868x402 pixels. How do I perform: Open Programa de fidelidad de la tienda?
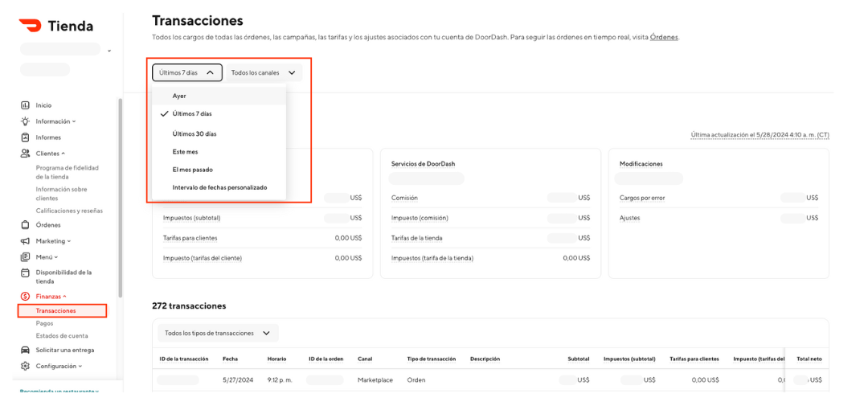[67, 172]
